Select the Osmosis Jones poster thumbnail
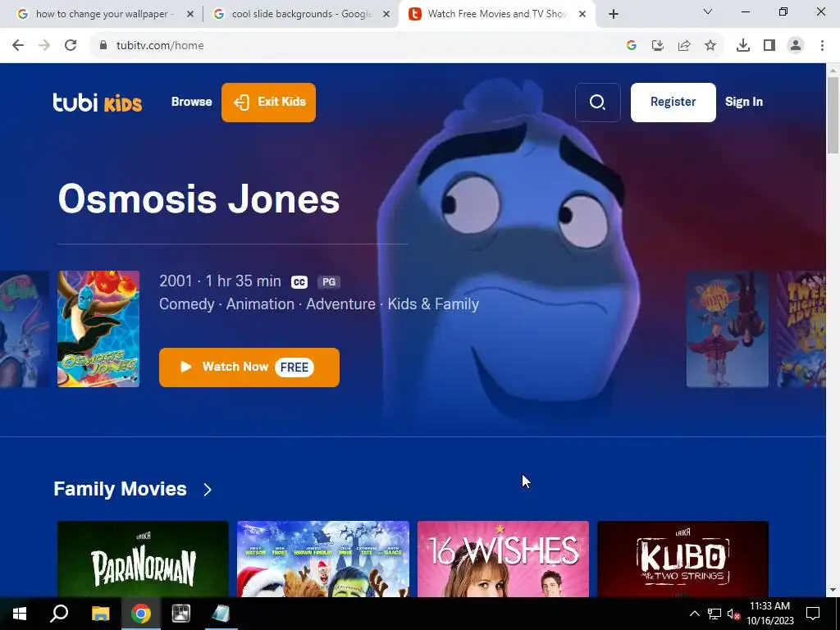This screenshot has height=630, width=840. [98, 329]
